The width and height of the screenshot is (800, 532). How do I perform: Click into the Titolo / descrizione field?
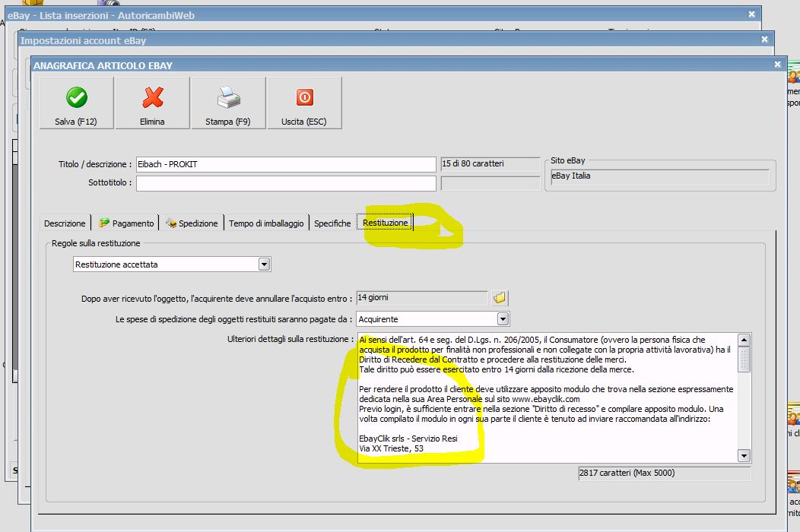click(x=286, y=164)
